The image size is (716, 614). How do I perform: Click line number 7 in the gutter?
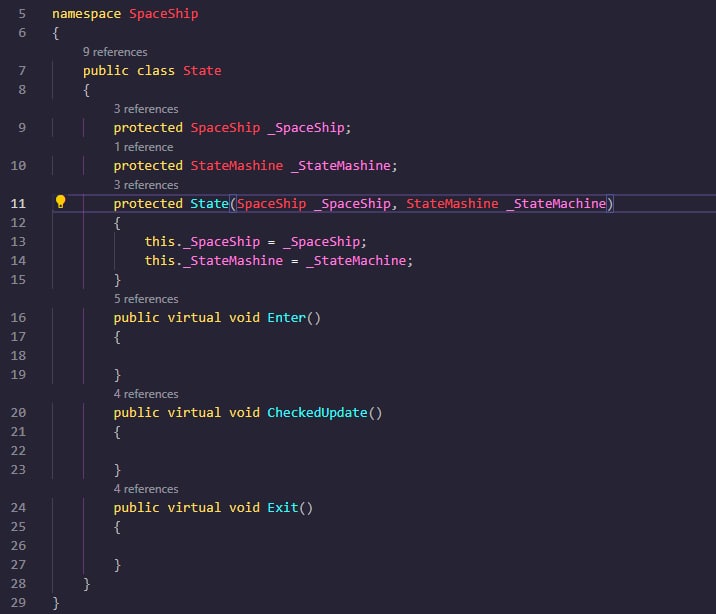tap(22, 71)
